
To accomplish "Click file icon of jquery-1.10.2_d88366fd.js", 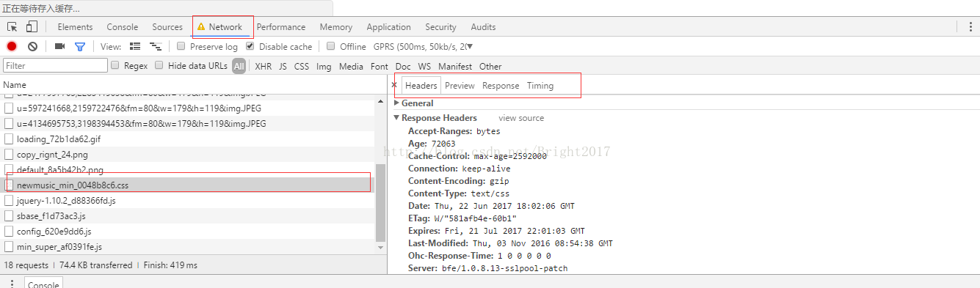I will pos(9,201).
